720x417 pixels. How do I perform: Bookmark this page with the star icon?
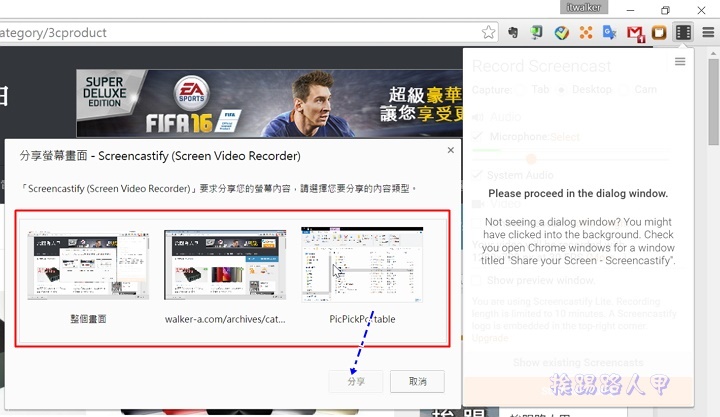(x=488, y=32)
